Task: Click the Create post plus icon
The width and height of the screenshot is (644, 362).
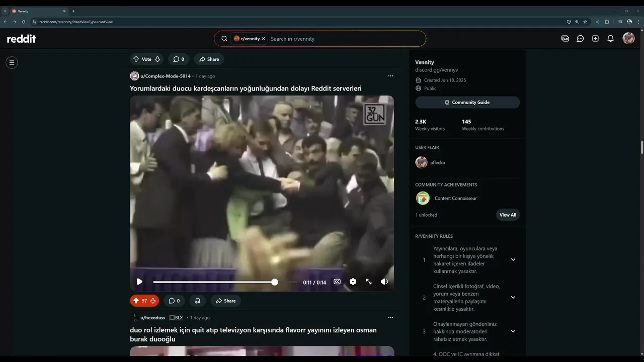Action: (x=595, y=39)
